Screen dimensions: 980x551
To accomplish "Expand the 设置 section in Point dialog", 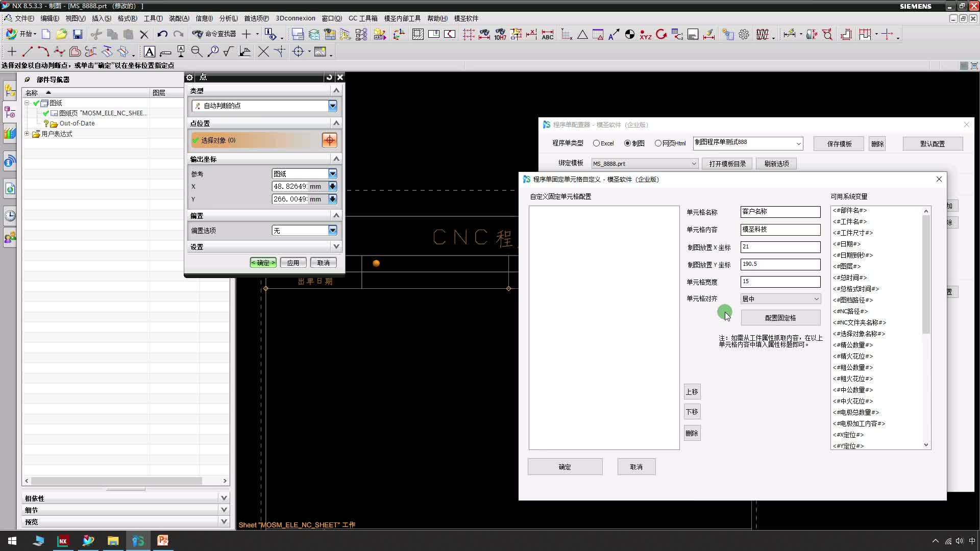I will point(336,246).
